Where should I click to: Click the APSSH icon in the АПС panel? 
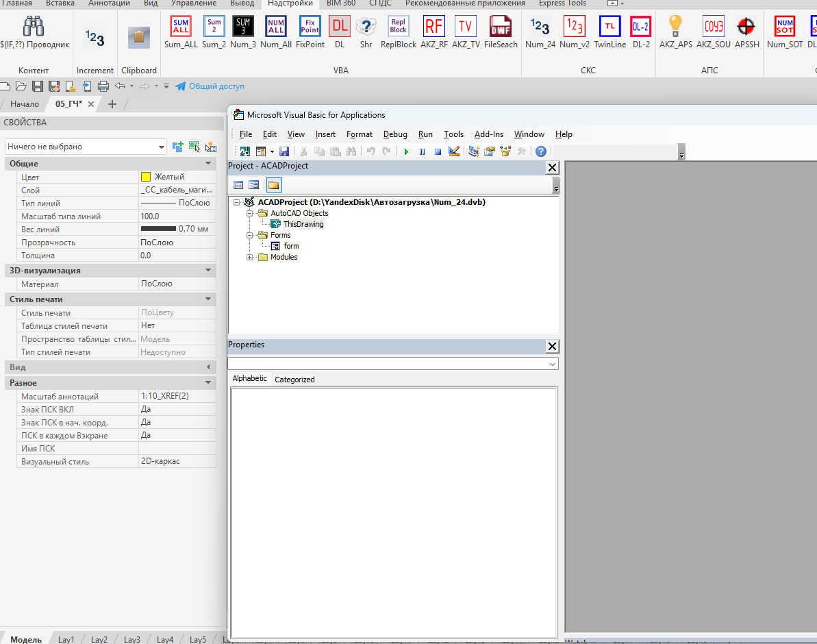[x=746, y=25]
